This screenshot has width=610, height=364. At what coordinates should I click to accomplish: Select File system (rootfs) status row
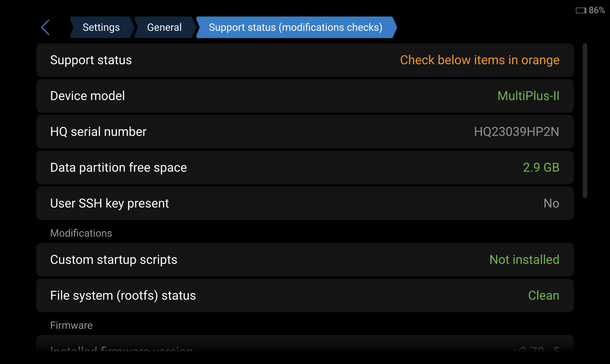click(x=305, y=296)
